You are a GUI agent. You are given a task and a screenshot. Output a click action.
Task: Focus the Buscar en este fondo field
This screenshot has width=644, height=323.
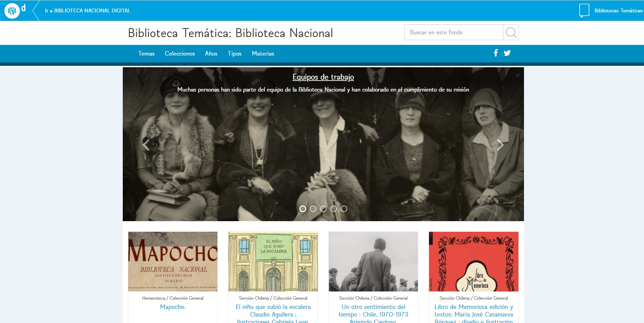coord(453,33)
